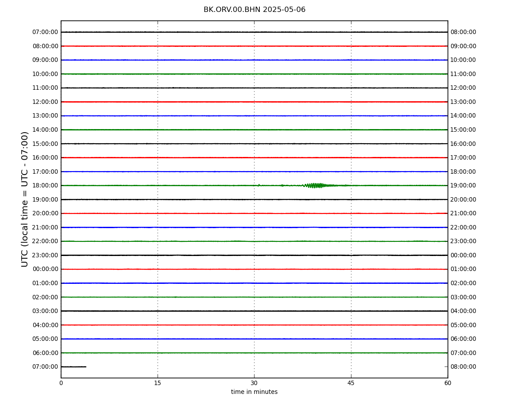Screen dimensions: 509x420
Task: Select left-axis time label 20:00:00
Action: (45, 214)
